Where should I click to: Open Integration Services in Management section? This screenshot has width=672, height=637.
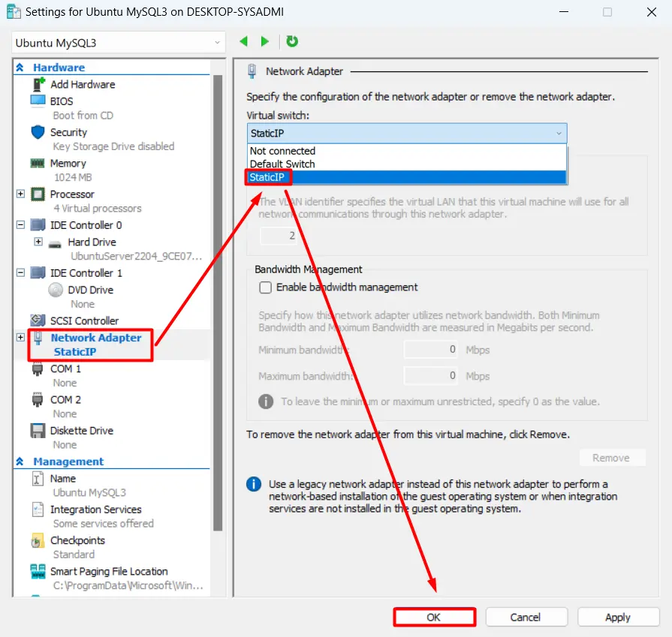(x=96, y=509)
